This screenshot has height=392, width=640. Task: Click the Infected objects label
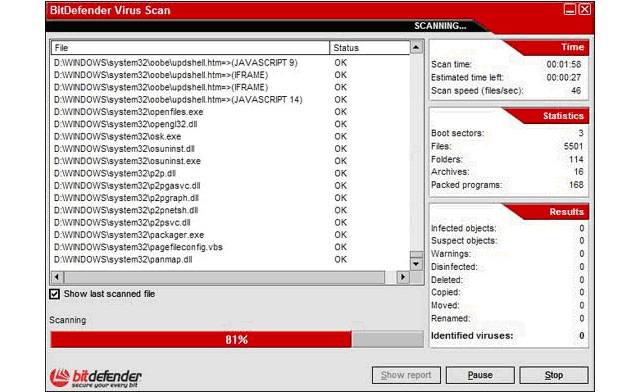coord(464,228)
